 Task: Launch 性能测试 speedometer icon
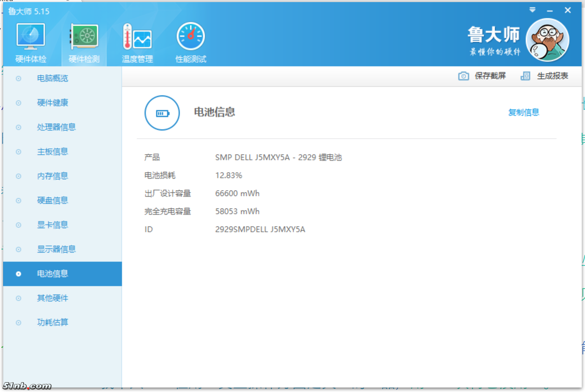pyautogui.click(x=191, y=37)
